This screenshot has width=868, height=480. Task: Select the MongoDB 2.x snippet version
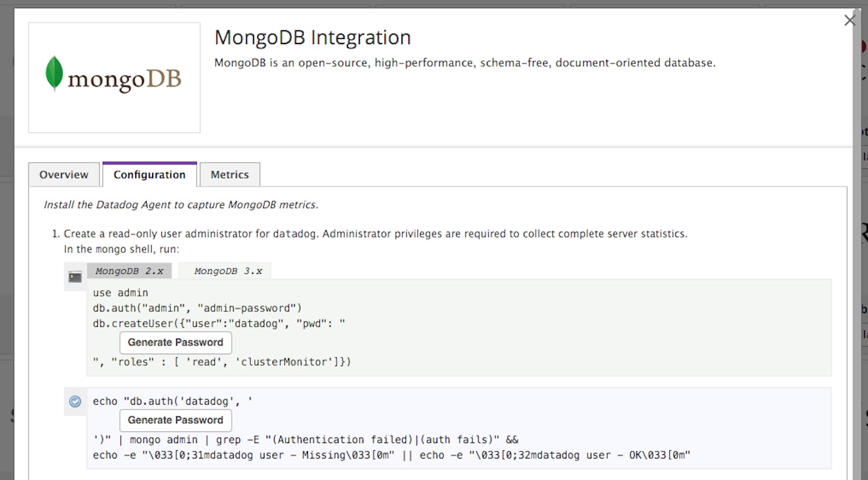tap(130, 271)
